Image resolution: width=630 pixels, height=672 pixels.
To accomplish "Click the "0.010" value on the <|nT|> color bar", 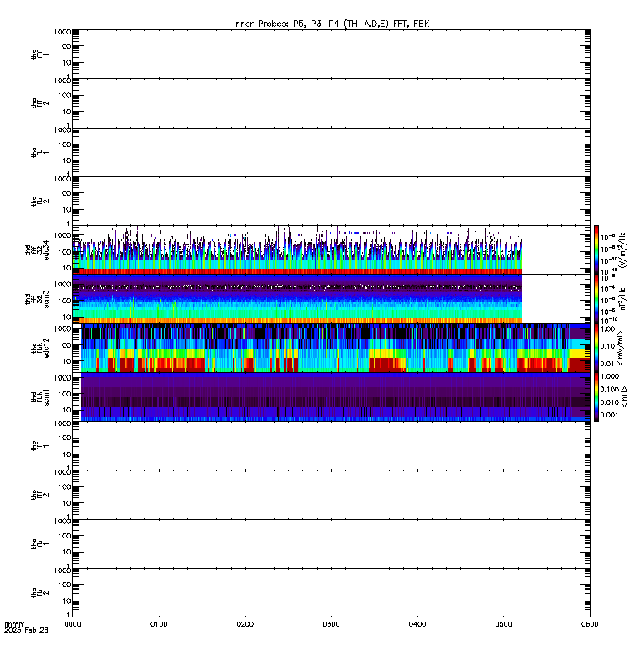I will click(x=610, y=402).
